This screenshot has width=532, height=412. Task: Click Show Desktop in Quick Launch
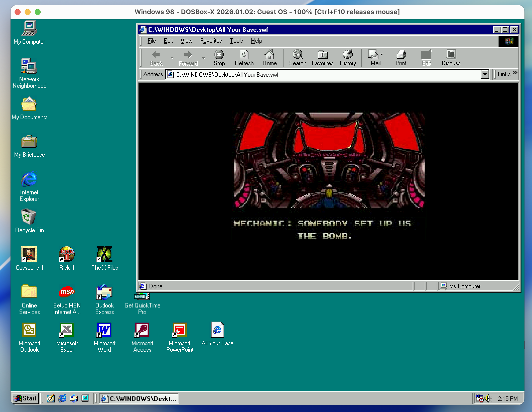click(85, 398)
